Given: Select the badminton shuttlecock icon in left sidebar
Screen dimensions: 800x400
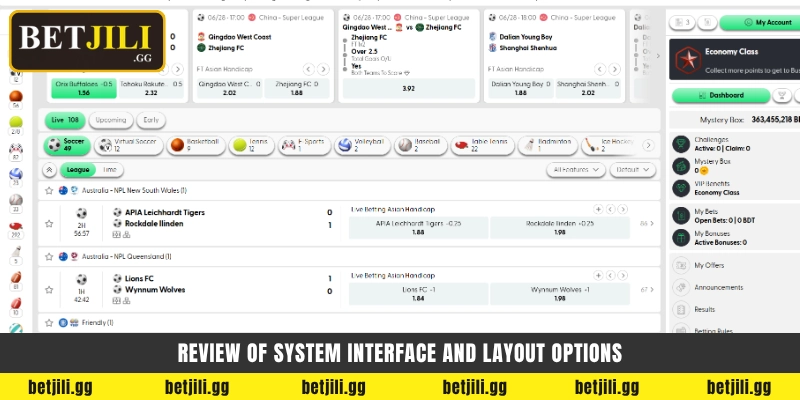Looking at the screenshot, I should pos(16,252).
